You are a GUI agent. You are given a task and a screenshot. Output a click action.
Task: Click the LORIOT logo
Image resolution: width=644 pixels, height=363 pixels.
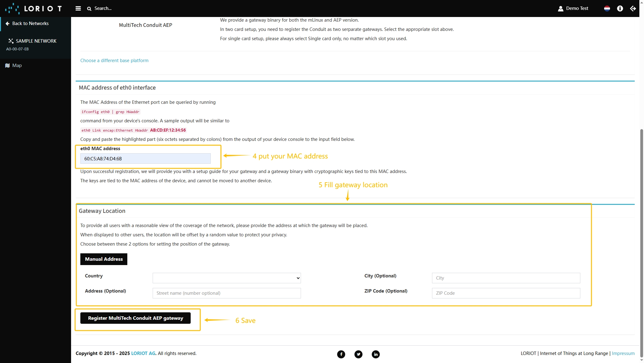tap(33, 8)
